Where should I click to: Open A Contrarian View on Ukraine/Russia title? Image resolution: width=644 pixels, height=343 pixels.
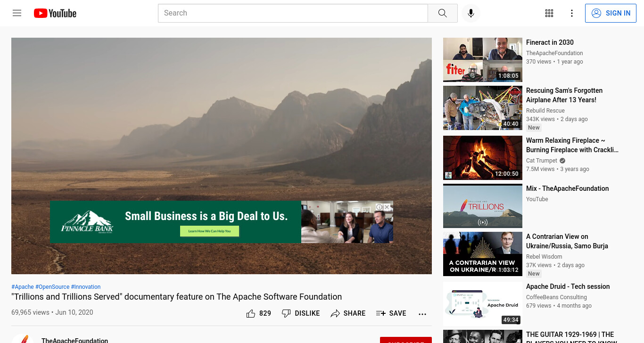coord(567,241)
